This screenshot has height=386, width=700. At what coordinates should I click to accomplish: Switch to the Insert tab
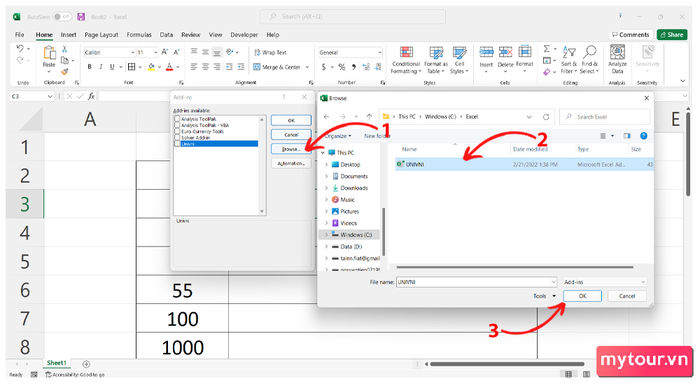click(68, 35)
